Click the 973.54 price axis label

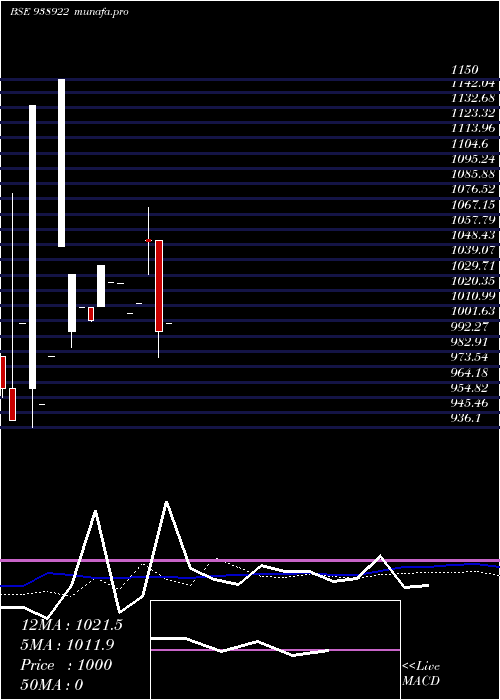pos(469,357)
